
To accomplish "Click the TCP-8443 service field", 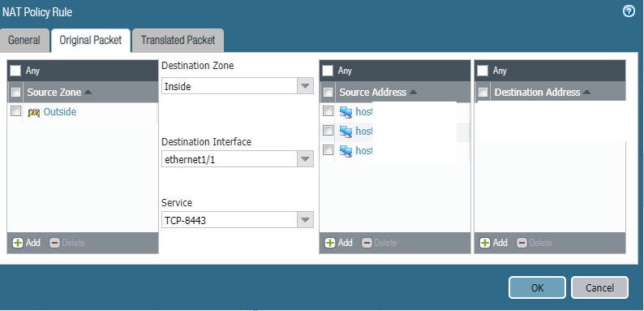I will 230,220.
